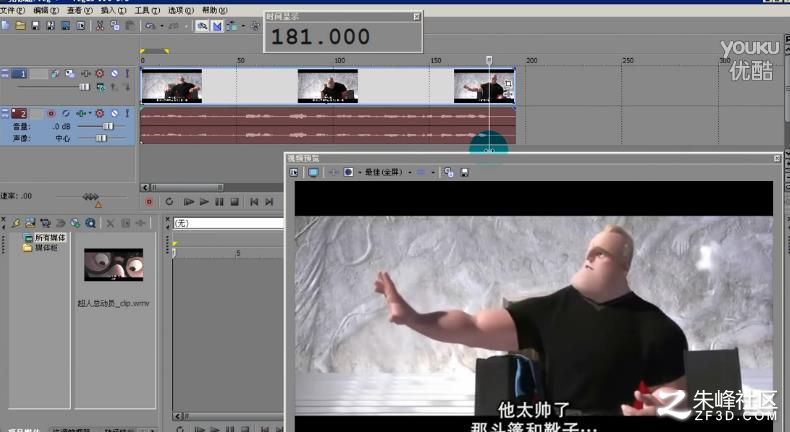The width and height of the screenshot is (790, 432).
Task: Open the 编辑 (Edit) menu
Action: tap(46, 10)
